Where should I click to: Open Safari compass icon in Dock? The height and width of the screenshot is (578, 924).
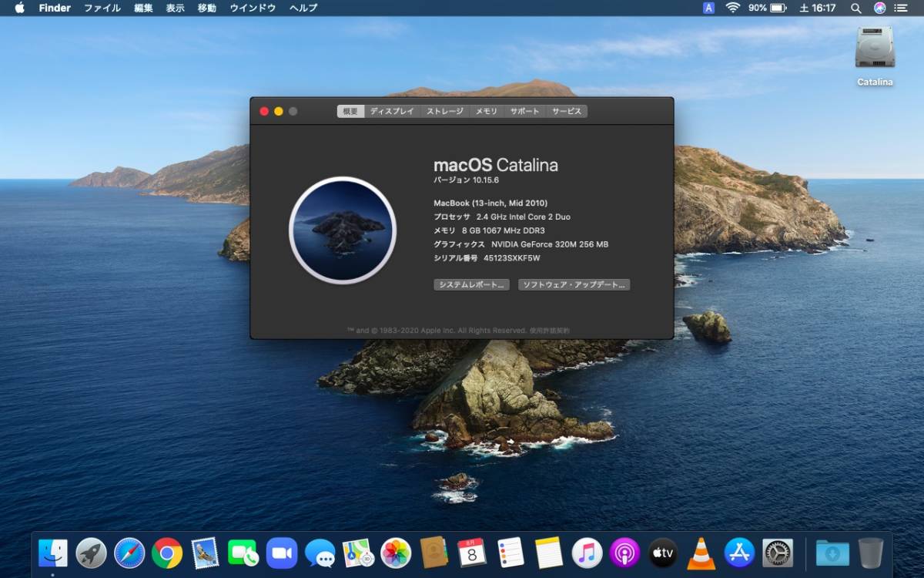(x=129, y=553)
